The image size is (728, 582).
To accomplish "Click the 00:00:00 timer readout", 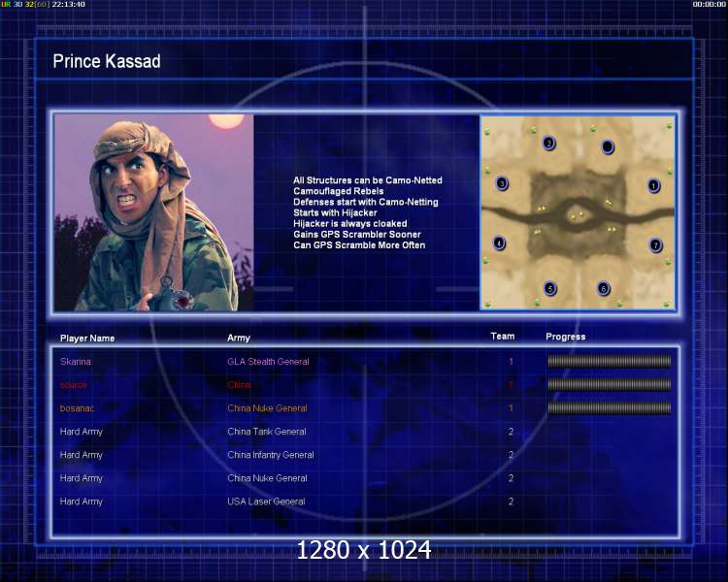I will 709,4.
